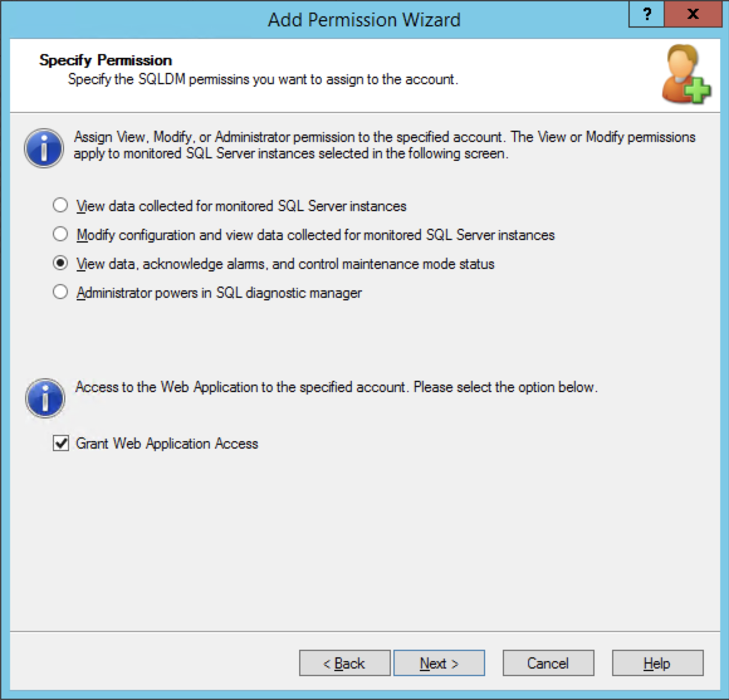Choose the 'Modify configuration and view data' radio
The image size is (729, 700).
pos(60,234)
